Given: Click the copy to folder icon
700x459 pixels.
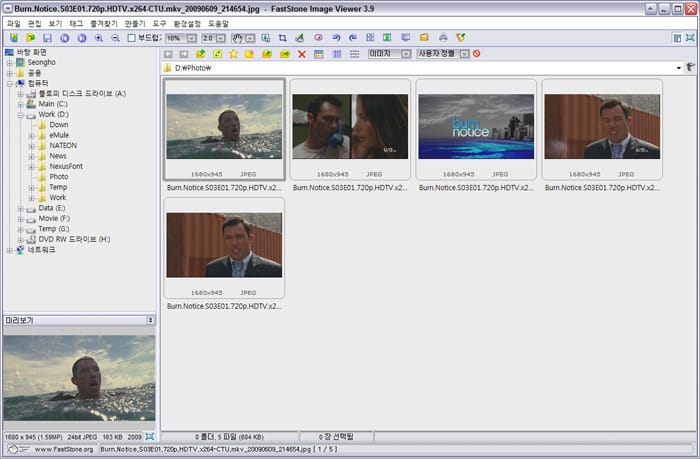Looking at the screenshot, I should (x=267, y=54).
